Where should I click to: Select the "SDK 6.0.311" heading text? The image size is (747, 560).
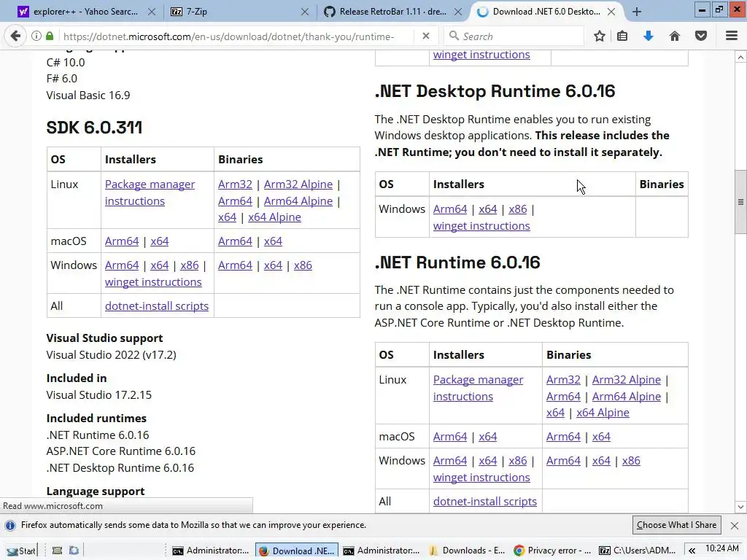point(94,127)
